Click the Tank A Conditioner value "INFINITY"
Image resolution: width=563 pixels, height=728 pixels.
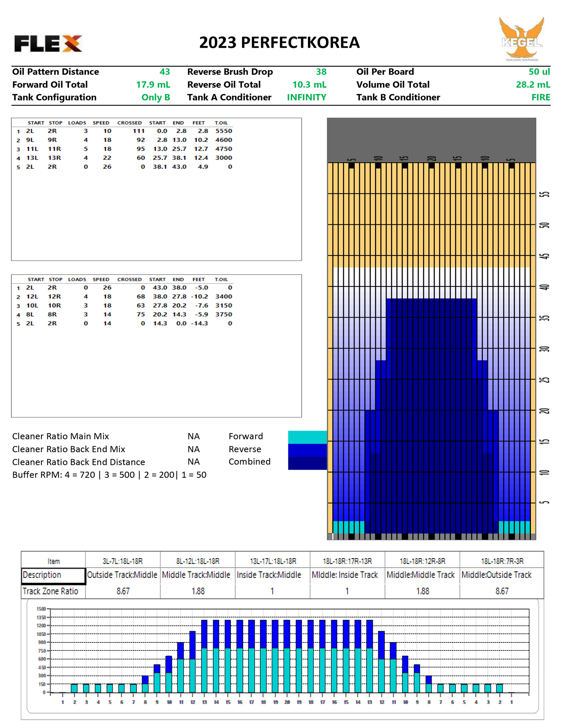click(307, 97)
